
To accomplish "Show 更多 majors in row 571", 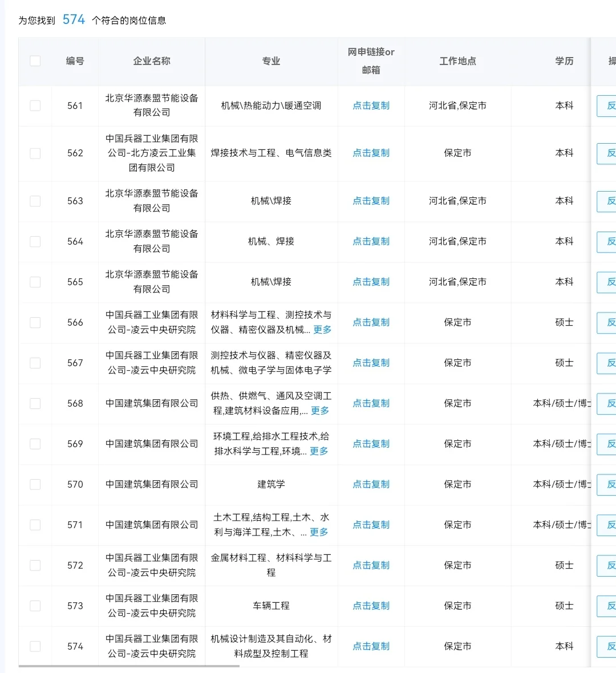I will 319,532.
